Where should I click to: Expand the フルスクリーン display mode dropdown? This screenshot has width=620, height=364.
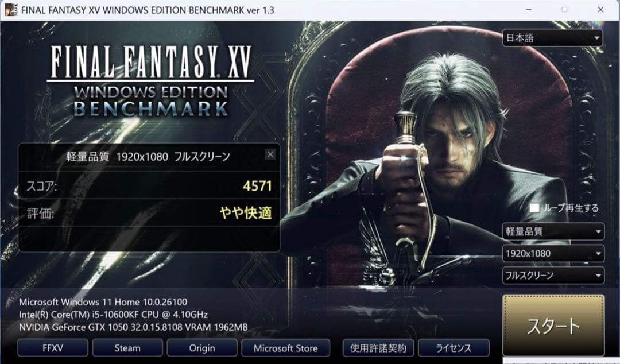(553, 276)
